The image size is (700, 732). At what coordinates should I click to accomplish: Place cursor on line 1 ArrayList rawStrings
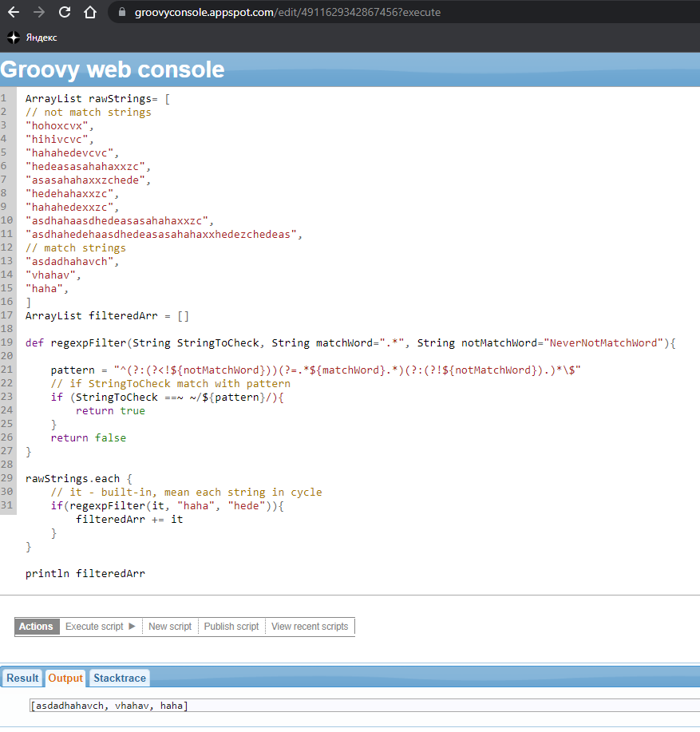tap(97, 99)
